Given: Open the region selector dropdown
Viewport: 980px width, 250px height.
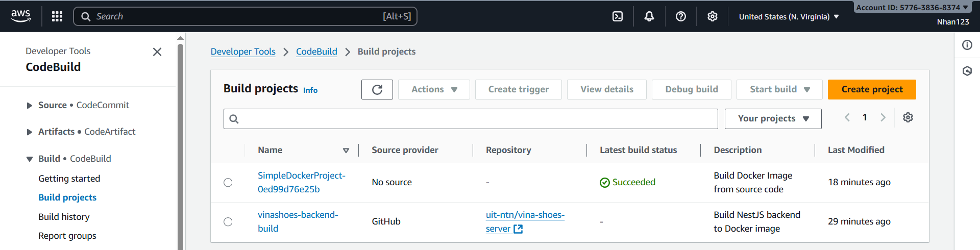Looking at the screenshot, I should [x=789, y=17].
